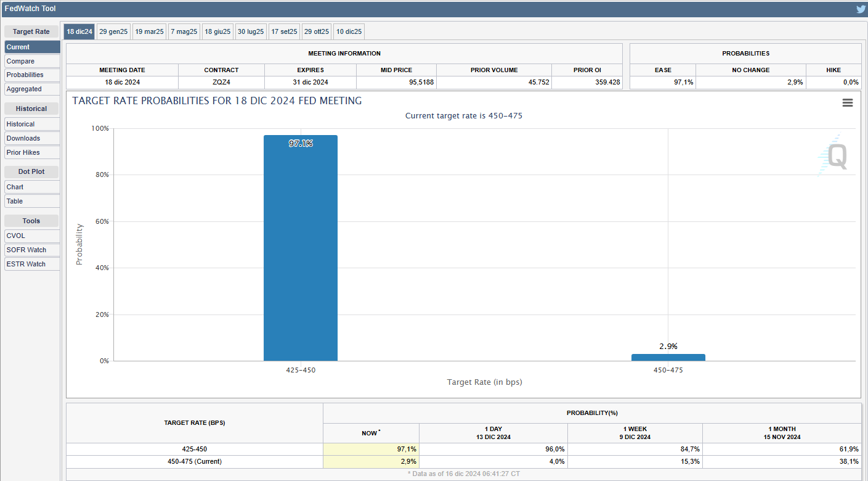Open the chart hamburger menu
Image resolution: width=868 pixels, height=481 pixels.
click(848, 103)
